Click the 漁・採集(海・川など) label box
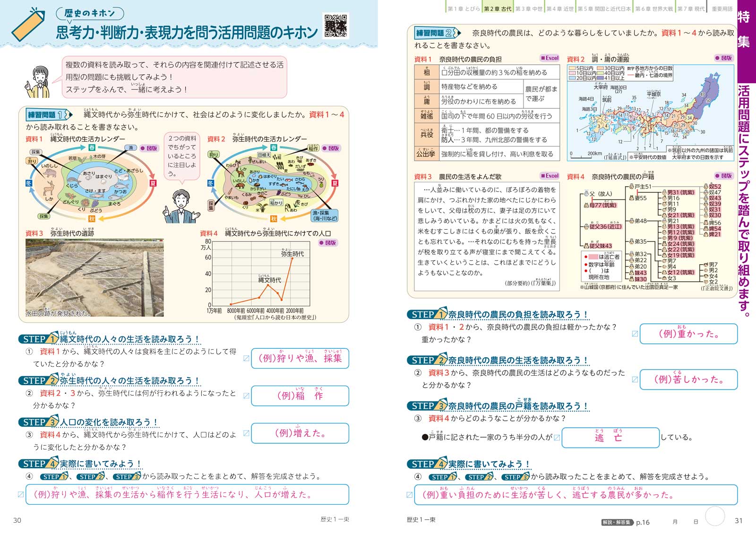 point(325,215)
